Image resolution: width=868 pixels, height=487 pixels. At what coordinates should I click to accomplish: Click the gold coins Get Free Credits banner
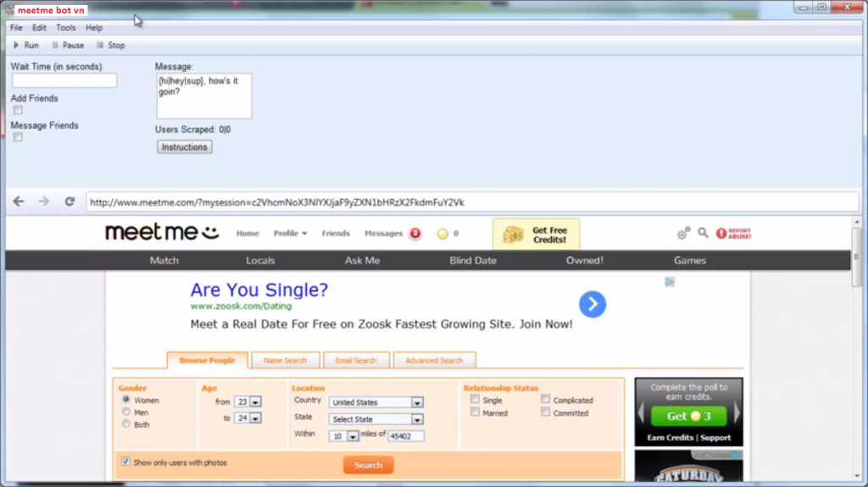[x=536, y=235]
